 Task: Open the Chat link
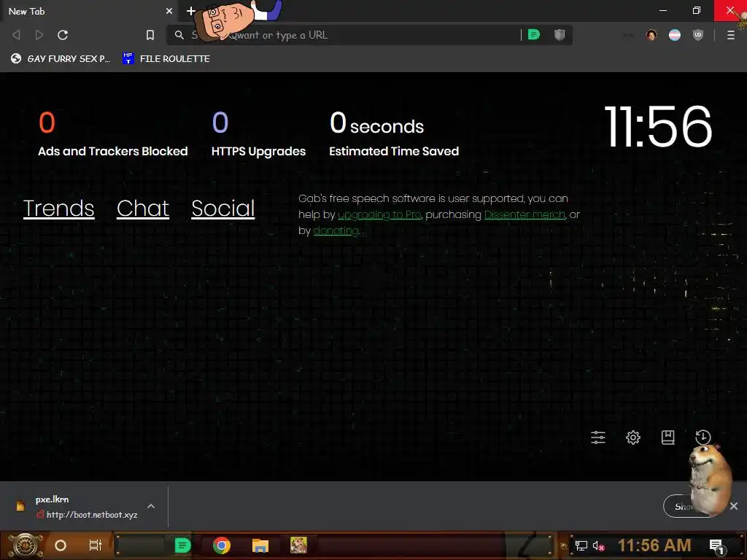(x=143, y=209)
